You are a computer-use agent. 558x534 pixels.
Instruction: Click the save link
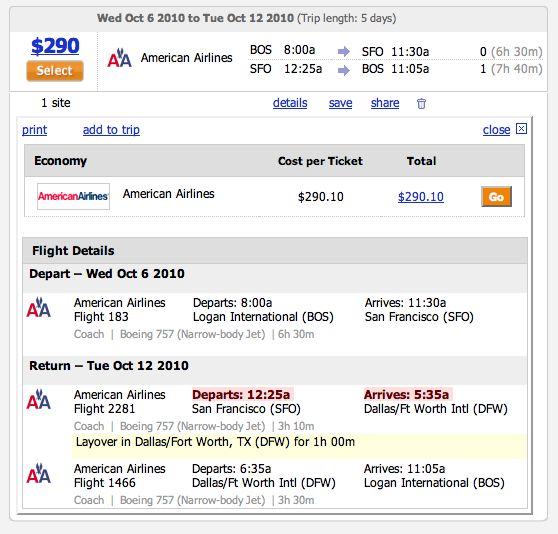[341, 103]
